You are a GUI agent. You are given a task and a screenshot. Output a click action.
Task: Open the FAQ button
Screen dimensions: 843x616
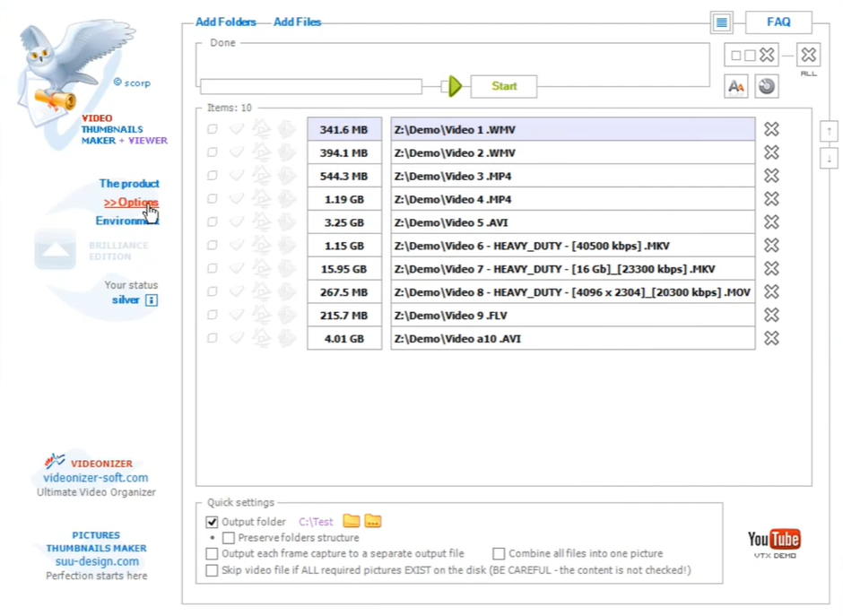[778, 22]
